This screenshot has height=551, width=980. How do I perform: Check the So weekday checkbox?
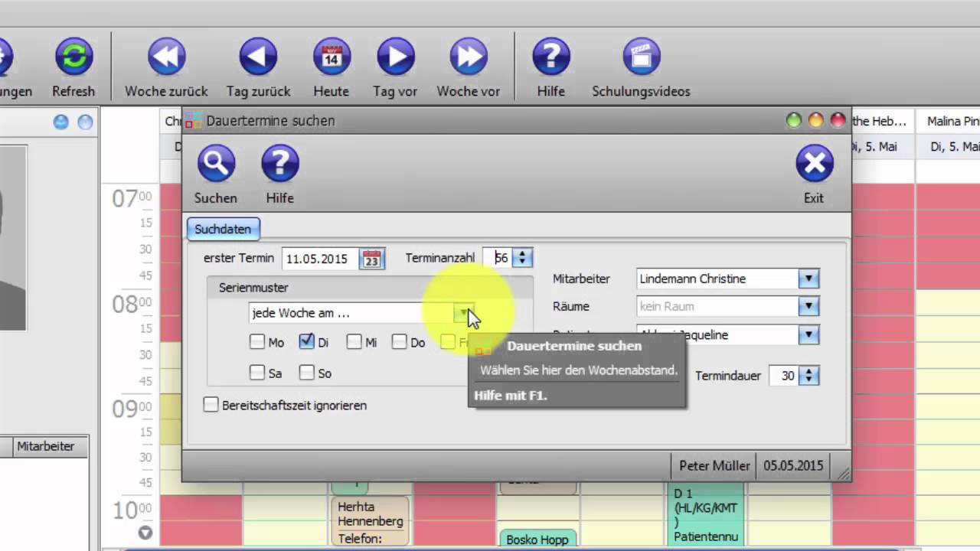306,373
